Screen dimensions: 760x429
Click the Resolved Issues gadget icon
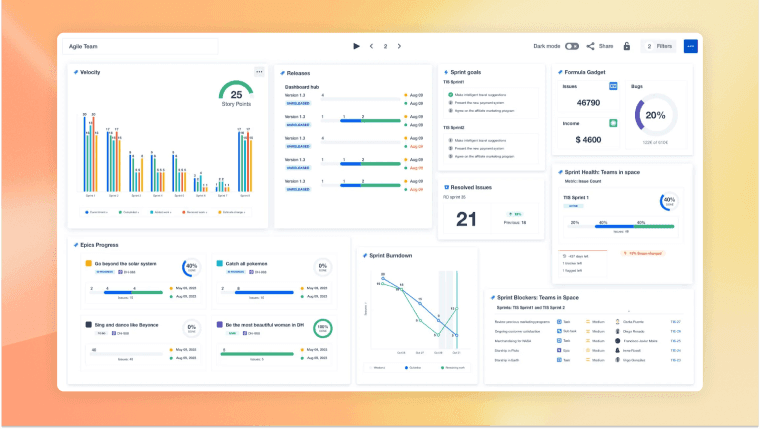click(x=446, y=187)
